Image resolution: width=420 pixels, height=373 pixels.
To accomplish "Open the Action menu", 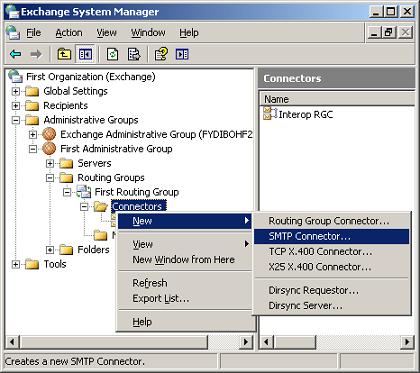I will [69, 33].
